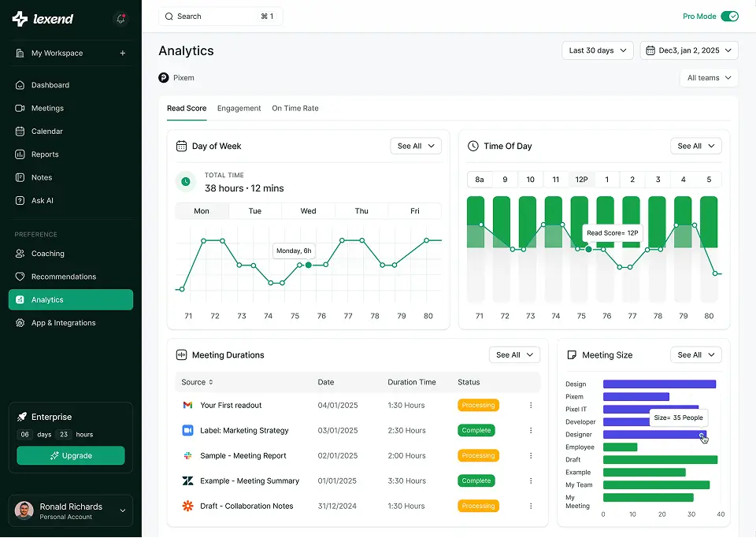Click the Designer bar in Meeting Size chart
This screenshot has height=538, width=756.
point(652,435)
